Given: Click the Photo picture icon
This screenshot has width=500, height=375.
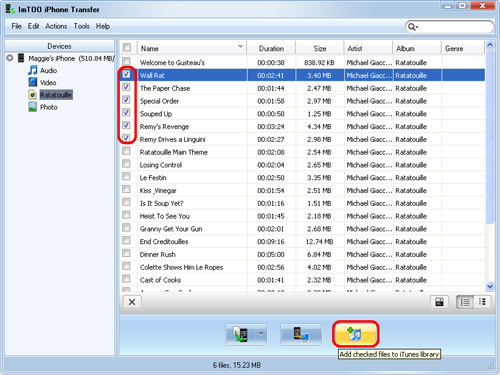Looking at the screenshot, I should (x=33, y=107).
